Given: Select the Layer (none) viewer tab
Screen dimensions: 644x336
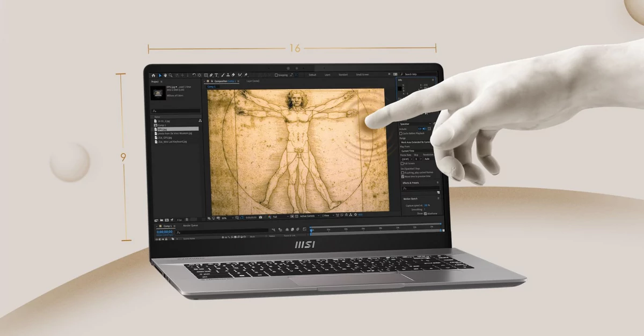Looking at the screenshot, I should coord(253,81).
